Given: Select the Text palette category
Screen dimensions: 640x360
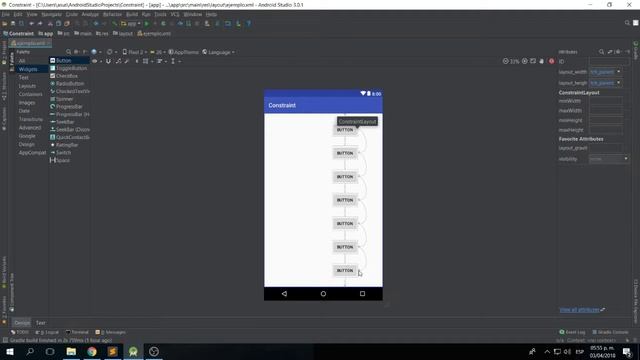Looking at the screenshot, I should pyautogui.click(x=24, y=78).
